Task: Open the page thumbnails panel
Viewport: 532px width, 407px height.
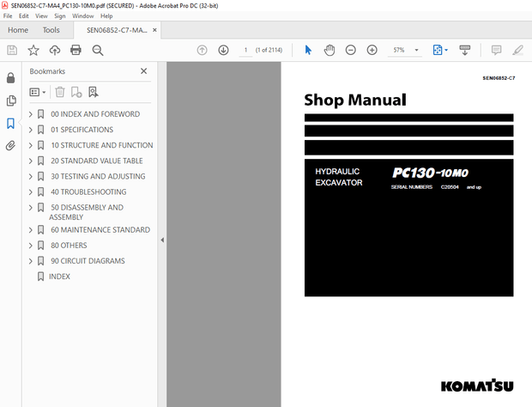Action: click(x=11, y=100)
